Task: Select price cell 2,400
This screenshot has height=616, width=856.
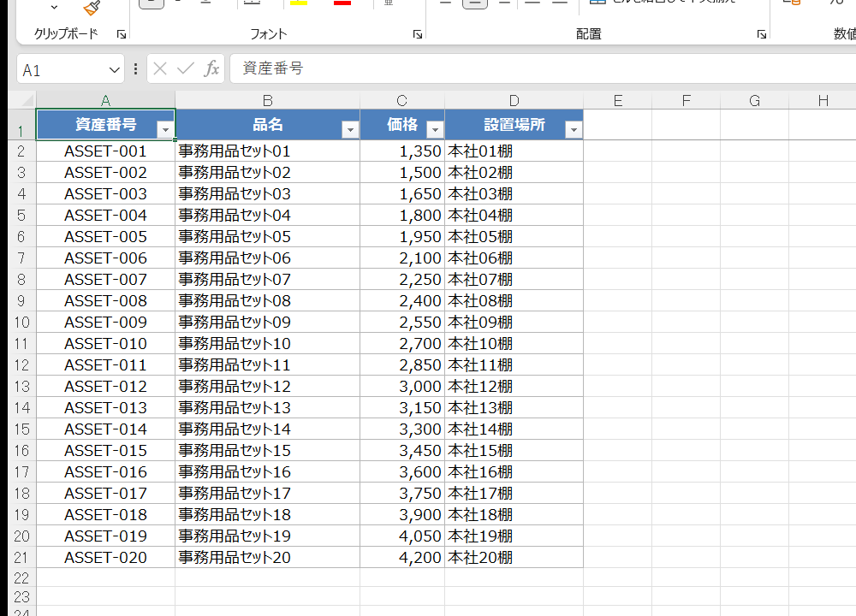Action: click(402, 300)
